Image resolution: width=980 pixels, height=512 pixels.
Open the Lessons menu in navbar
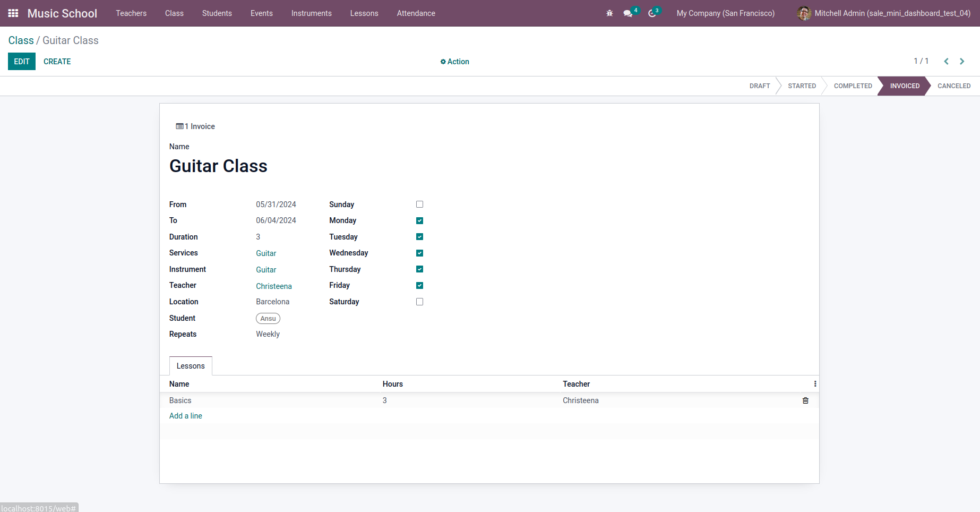[x=364, y=13]
